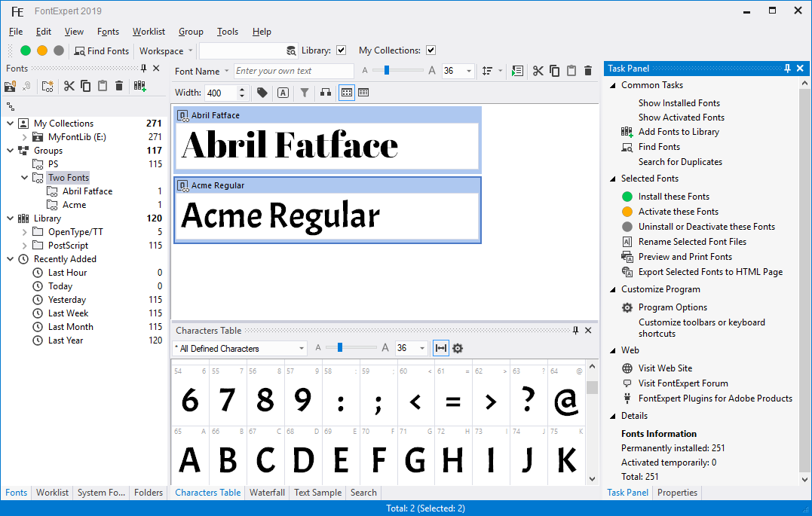Click the funnel filter icon in the preview toolbar

coord(305,93)
